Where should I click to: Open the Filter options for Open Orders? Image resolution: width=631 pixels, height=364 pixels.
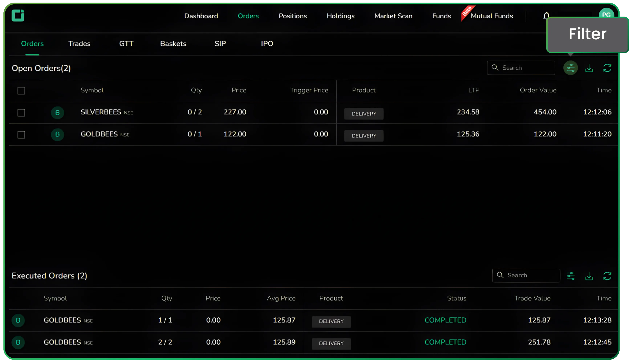click(x=571, y=67)
